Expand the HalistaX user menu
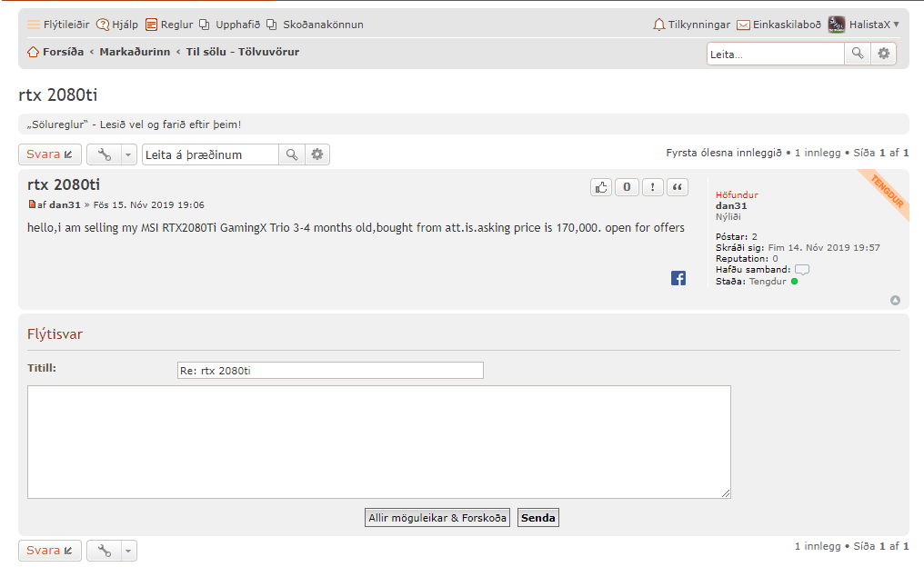 [x=864, y=25]
